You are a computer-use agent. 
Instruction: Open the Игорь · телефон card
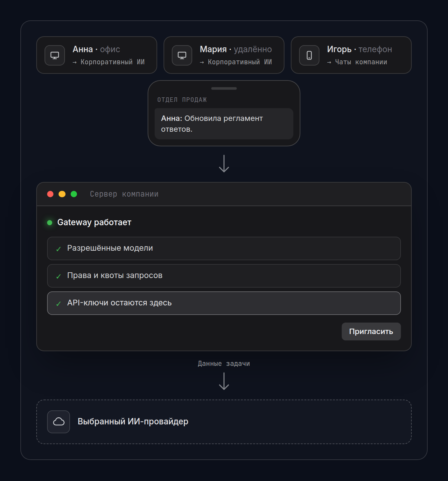pyautogui.click(x=351, y=55)
